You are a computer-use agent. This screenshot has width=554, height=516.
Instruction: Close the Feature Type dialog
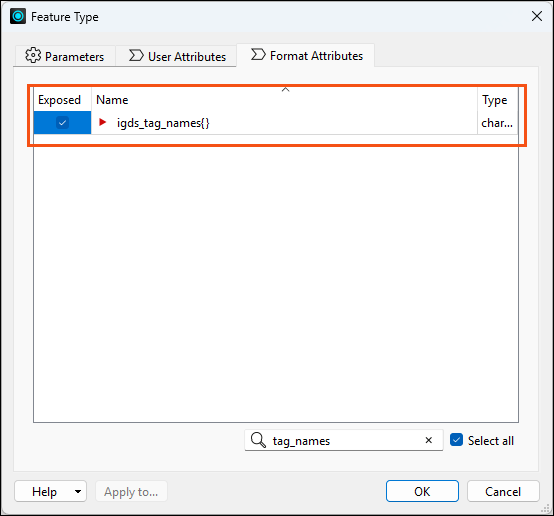(x=537, y=16)
